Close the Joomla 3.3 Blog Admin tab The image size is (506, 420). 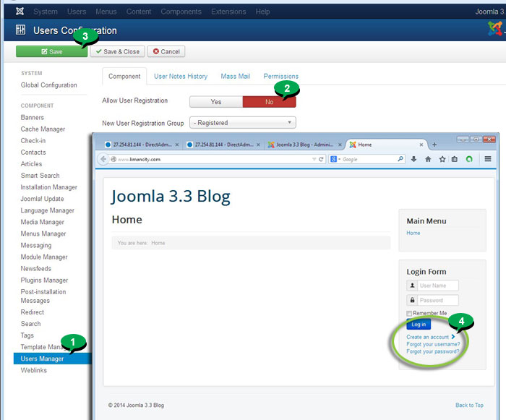pos(340,145)
